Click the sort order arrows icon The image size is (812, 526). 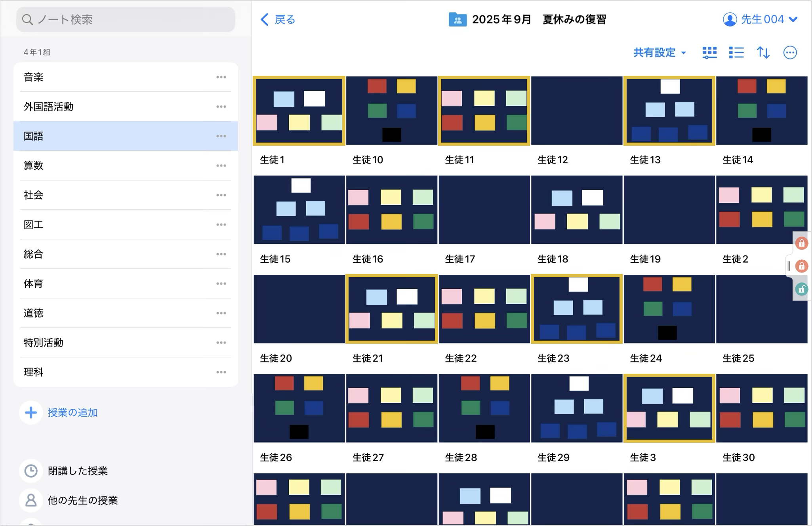[x=763, y=53]
